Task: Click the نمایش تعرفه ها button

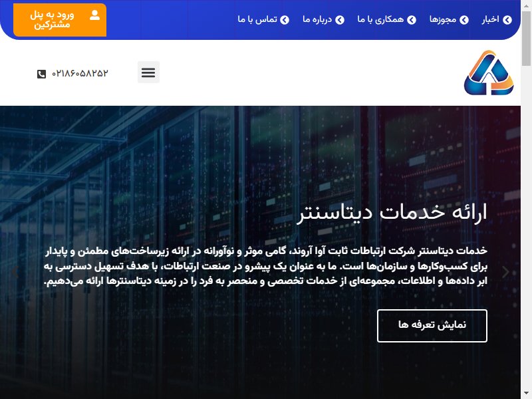Action: point(432,325)
